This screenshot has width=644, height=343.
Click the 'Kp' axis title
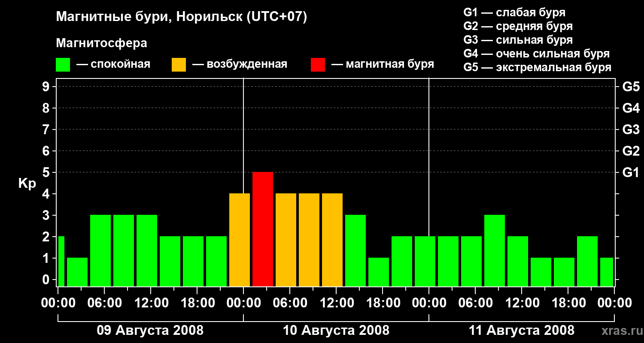(27, 184)
